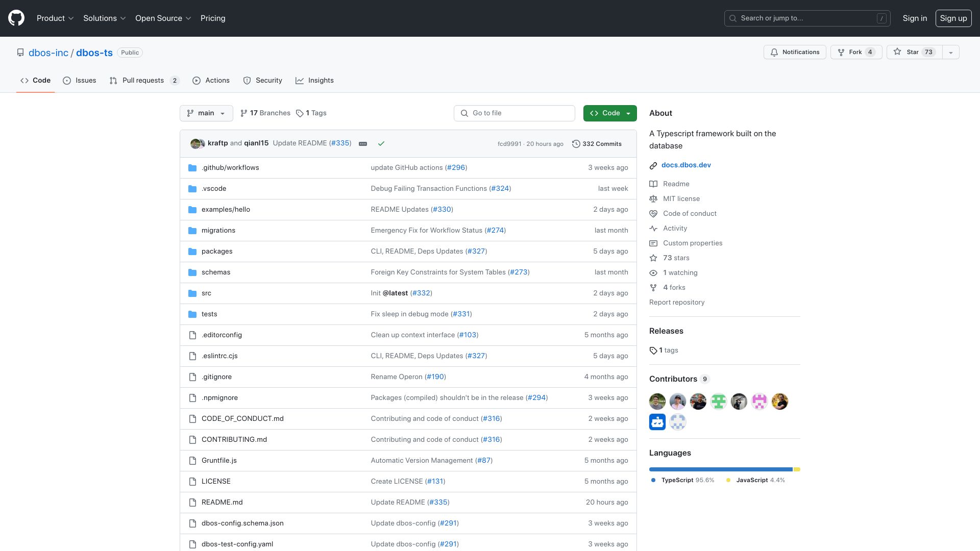Click the migrations folder icon
Viewport: 980px width, 551px height.
[192, 231]
